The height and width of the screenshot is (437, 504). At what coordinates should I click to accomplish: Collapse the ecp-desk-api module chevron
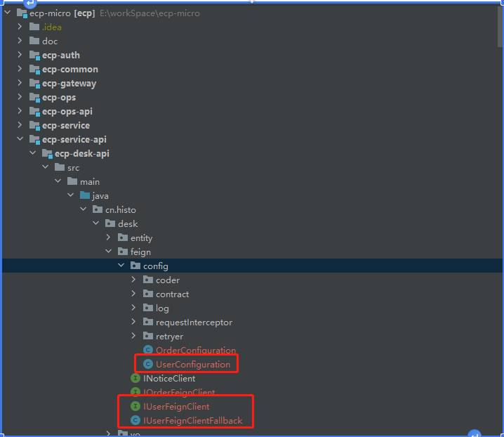[33, 153]
